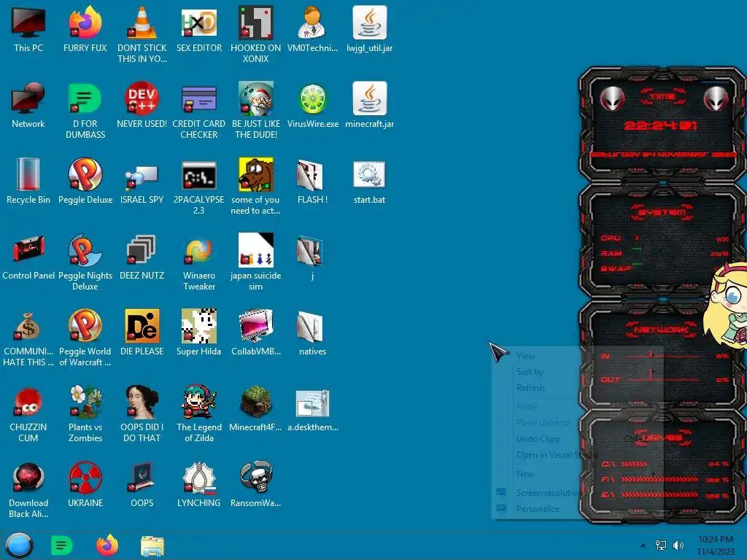
Task: Select the UKRAINE radiation icon
Action: point(85,484)
